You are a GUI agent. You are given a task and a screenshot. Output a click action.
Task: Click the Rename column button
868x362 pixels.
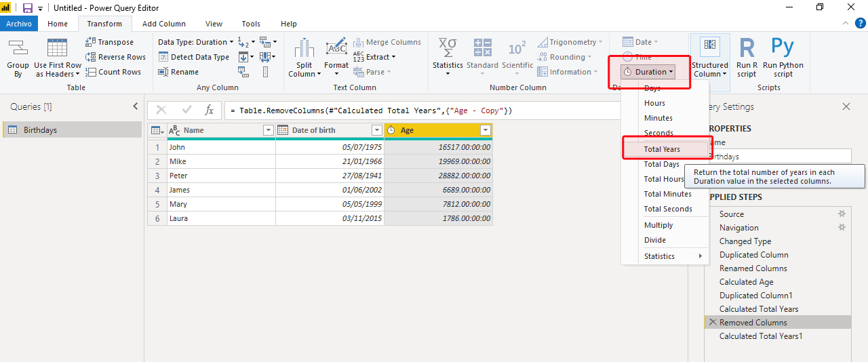point(179,72)
